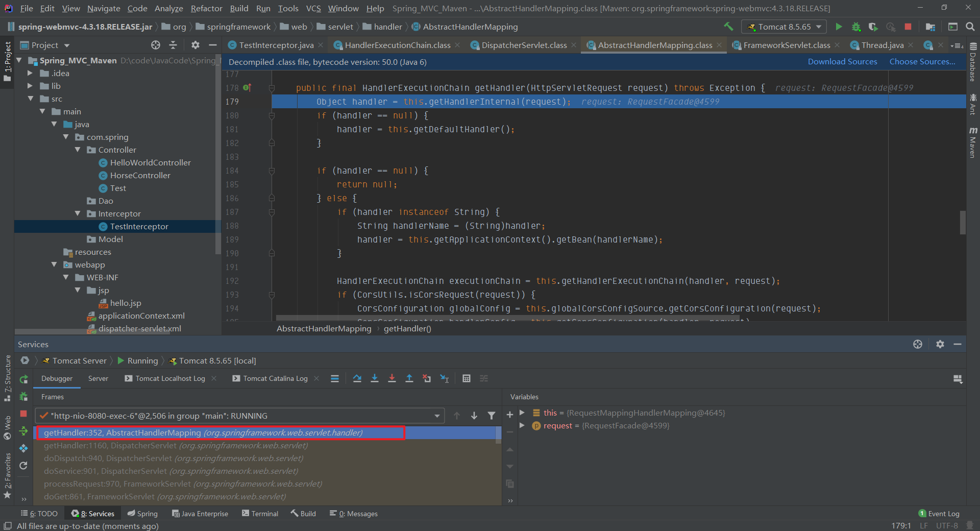Click locate target icon in Project panel

point(156,45)
